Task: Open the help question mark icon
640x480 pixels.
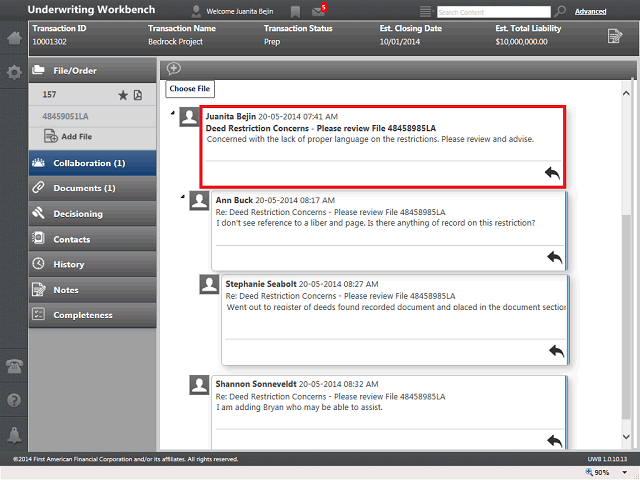Action: [14, 400]
